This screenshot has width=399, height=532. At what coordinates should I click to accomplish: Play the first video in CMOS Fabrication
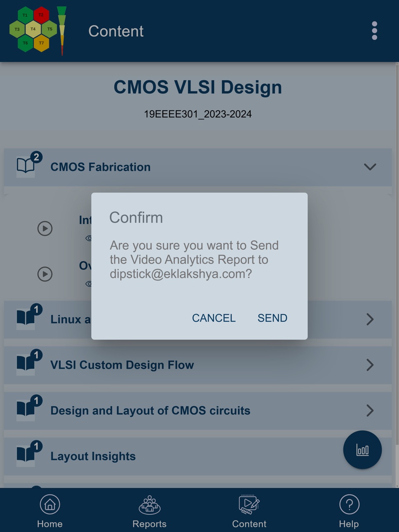pyautogui.click(x=45, y=228)
